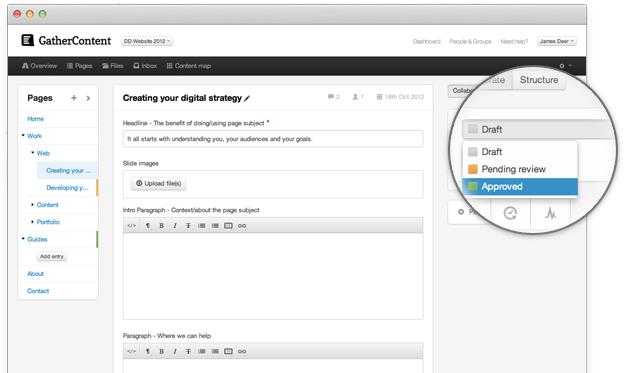This screenshot has width=624, height=373.
Task: Open the Contact page in the tree
Action: pyautogui.click(x=38, y=291)
